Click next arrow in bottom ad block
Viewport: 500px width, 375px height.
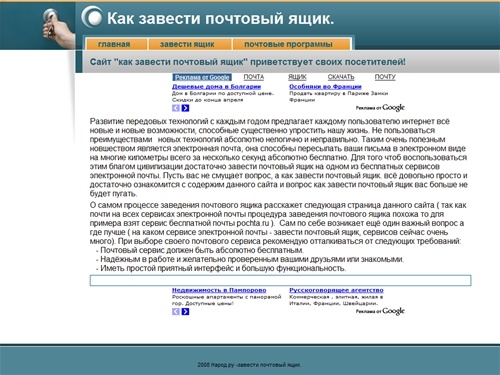(x=186, y=312)
